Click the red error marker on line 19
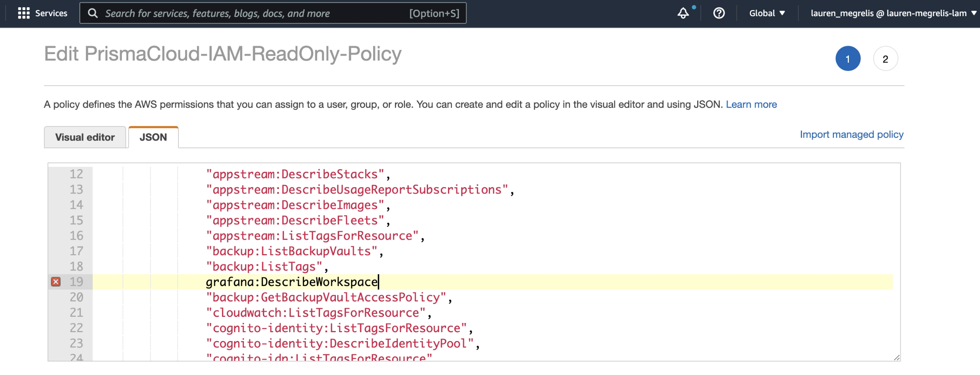This screenshot has width=980, height=375. (x=56, y=282)
